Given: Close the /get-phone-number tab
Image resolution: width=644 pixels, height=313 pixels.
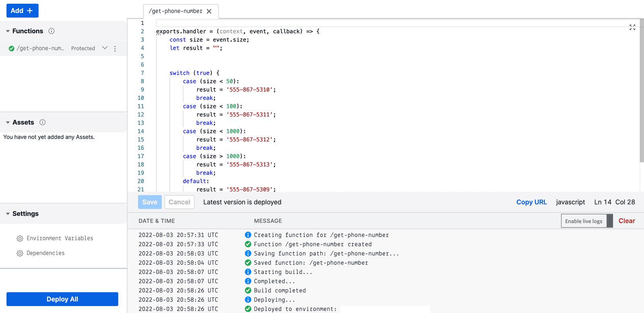Looking at the screenshot, I should pyautogui.click(x=209, y=11).
